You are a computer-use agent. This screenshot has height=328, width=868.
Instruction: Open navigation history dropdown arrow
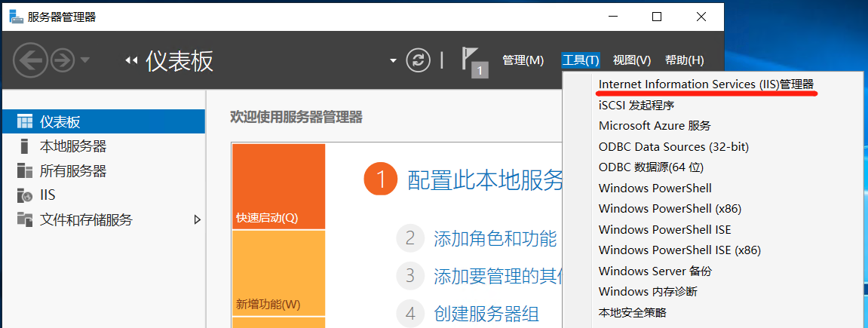pyautogui.click(x=85, y=60)
